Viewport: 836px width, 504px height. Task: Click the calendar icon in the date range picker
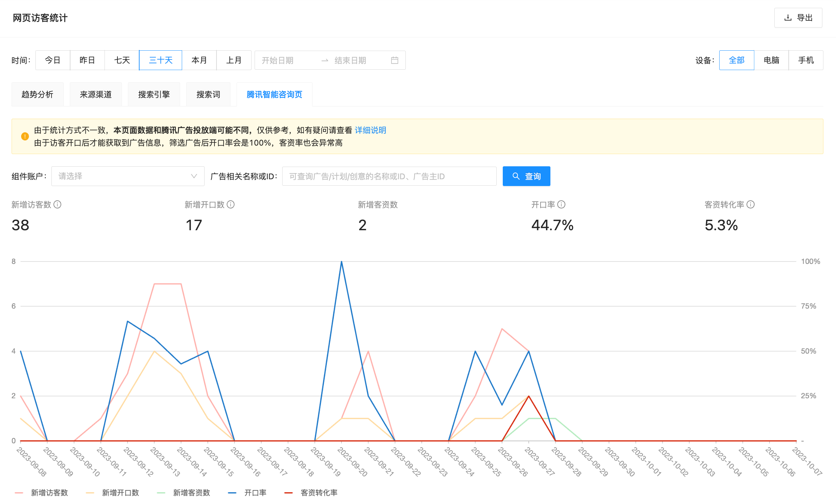[395, 60]
